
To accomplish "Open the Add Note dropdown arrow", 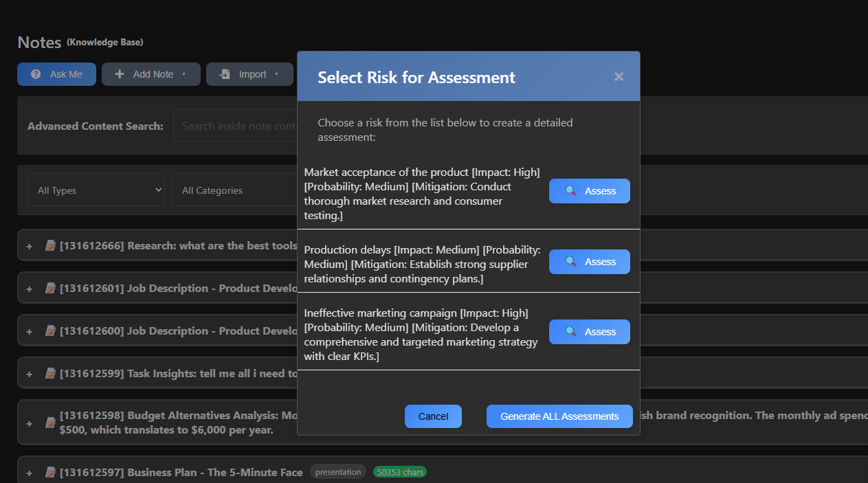I will (184, 74).
